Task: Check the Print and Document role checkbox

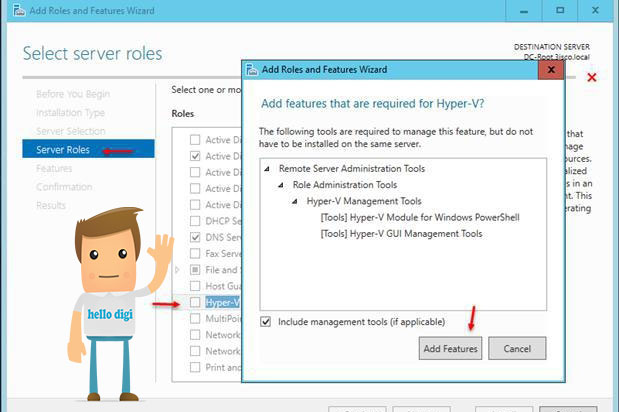Action: pos(195,367)
